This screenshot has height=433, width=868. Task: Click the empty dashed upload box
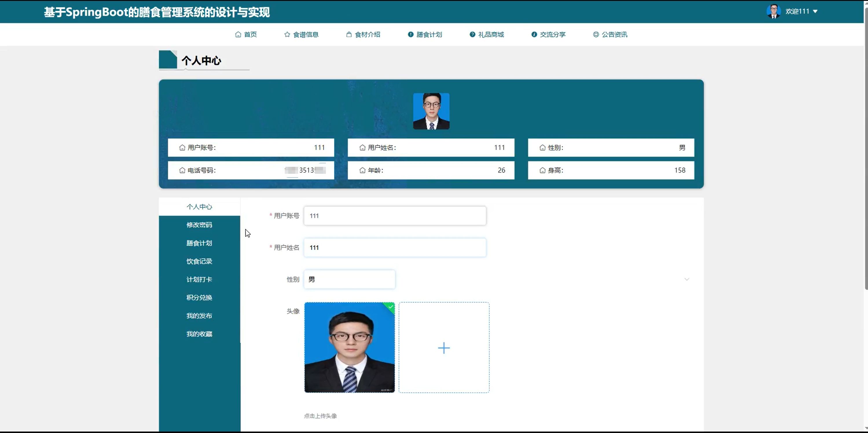click(444, 347)
